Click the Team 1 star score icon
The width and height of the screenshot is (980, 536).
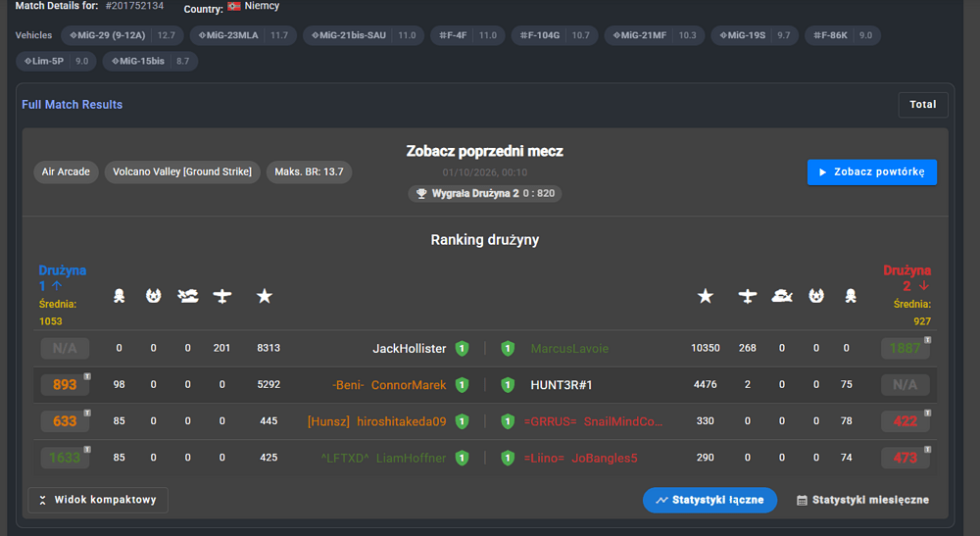coord(265,296)
